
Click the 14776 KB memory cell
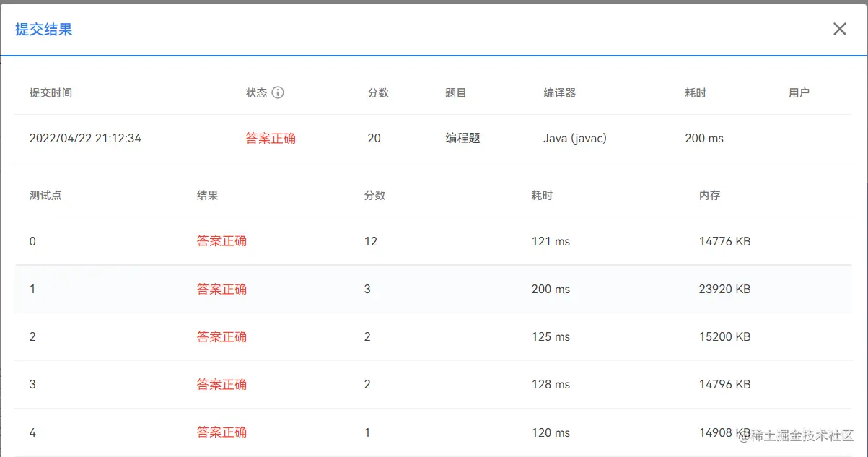click(x=725, y=241)
